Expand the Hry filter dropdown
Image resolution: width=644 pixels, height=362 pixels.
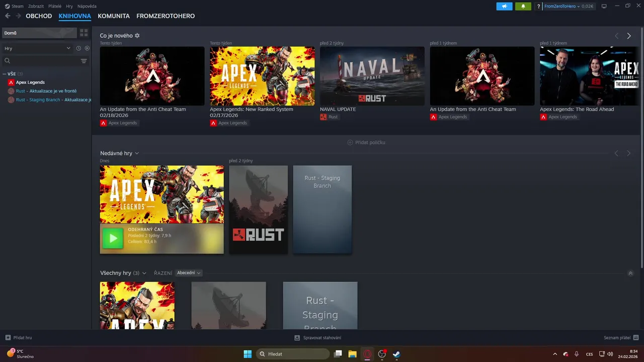[x=37, y=48]
